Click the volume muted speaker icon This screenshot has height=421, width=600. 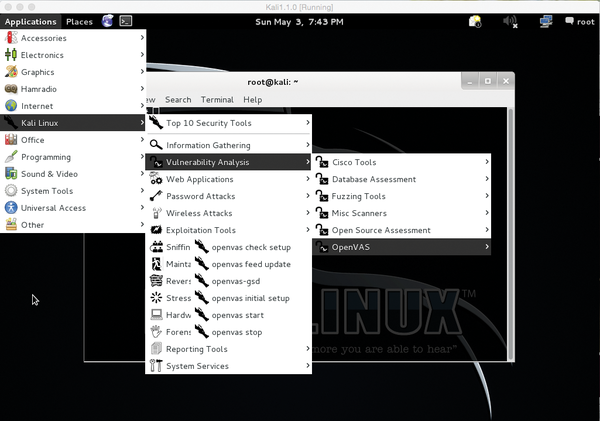pyautogui.click(x=510, y=22)
